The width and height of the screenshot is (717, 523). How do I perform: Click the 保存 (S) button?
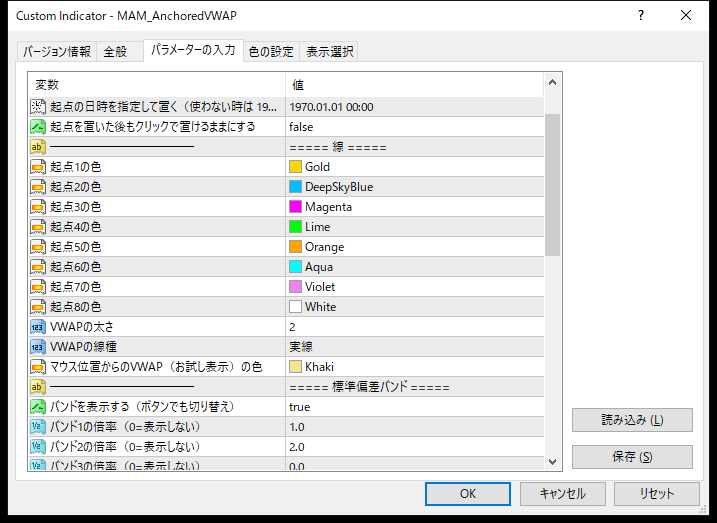(x=632, y=457)
